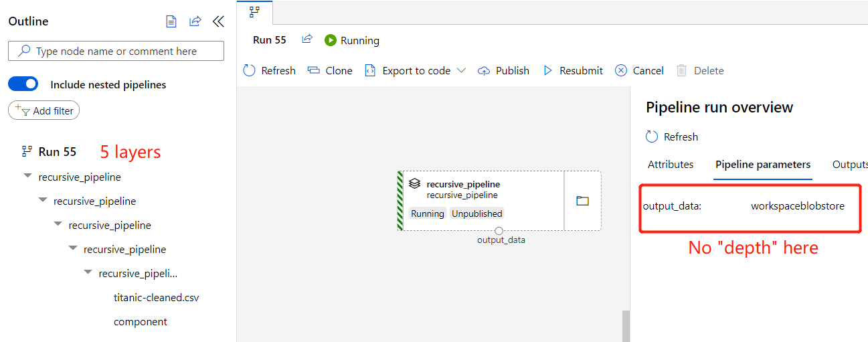Click the Pipeline run overview heading
The width and height of the screenshot is (868, 342).
pos(719,107)
